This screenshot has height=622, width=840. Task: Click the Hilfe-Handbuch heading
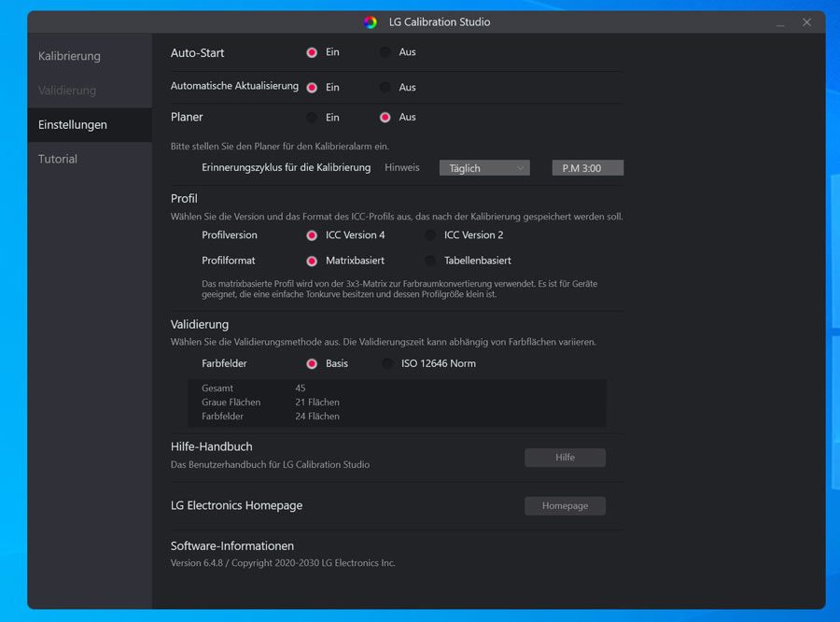(211, 446)
